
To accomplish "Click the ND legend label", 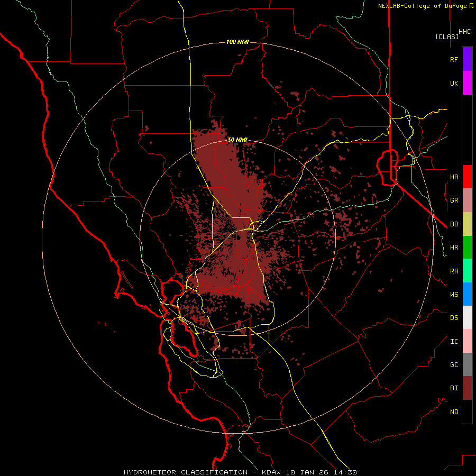I will [454, 412].
